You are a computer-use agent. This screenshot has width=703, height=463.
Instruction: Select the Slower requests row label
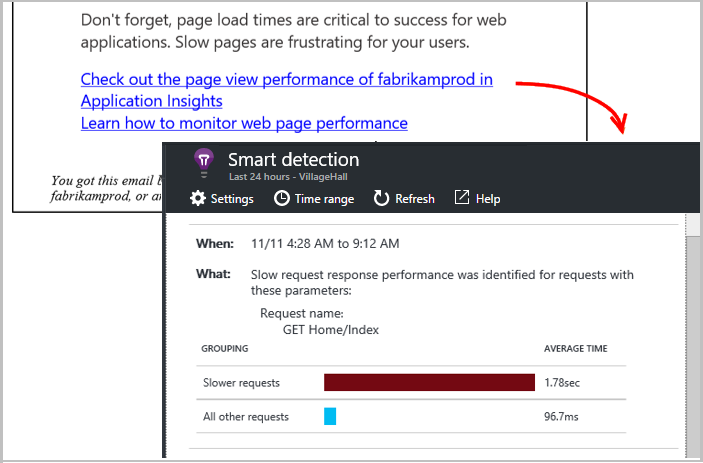coord(241,383)
